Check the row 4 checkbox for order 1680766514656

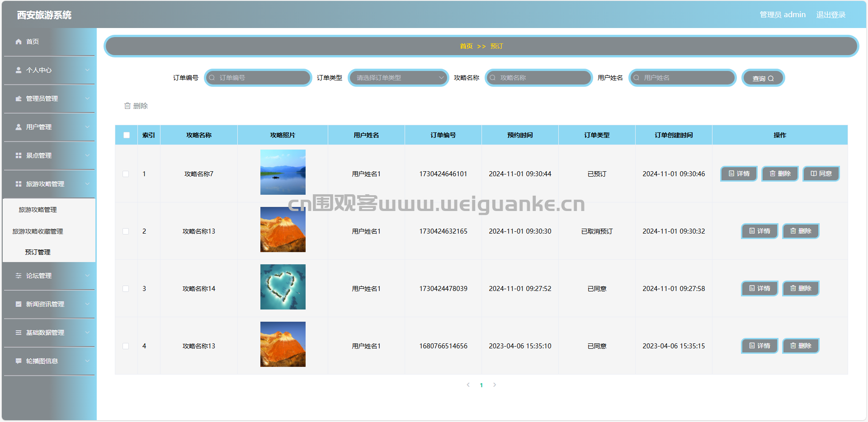click(126, 346)
